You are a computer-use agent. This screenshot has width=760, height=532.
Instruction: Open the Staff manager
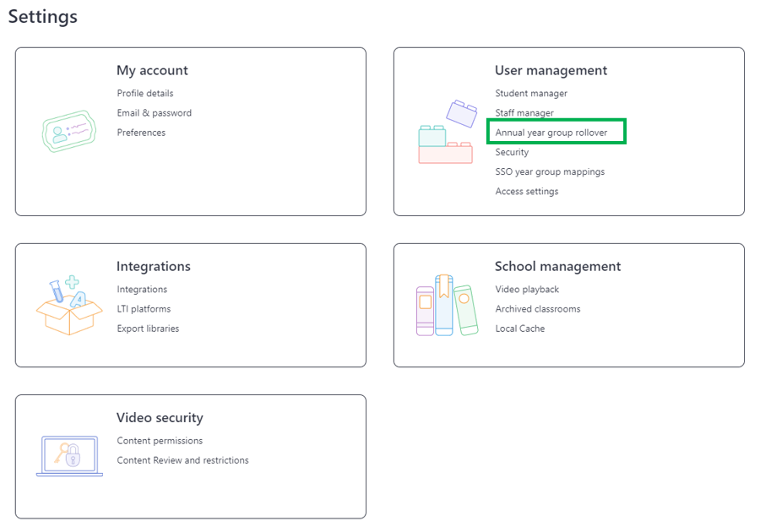coord(524,113)
